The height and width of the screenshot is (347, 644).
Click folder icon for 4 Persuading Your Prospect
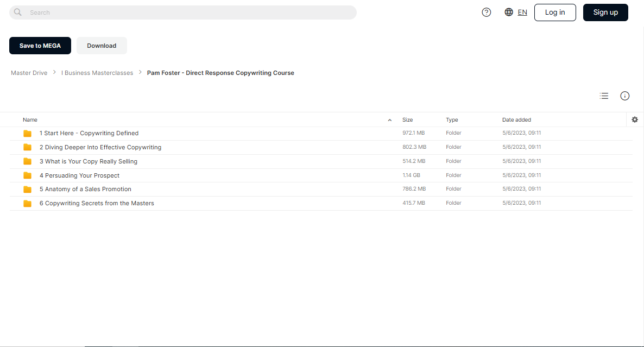pyautogui.click(x=28, y=175)
